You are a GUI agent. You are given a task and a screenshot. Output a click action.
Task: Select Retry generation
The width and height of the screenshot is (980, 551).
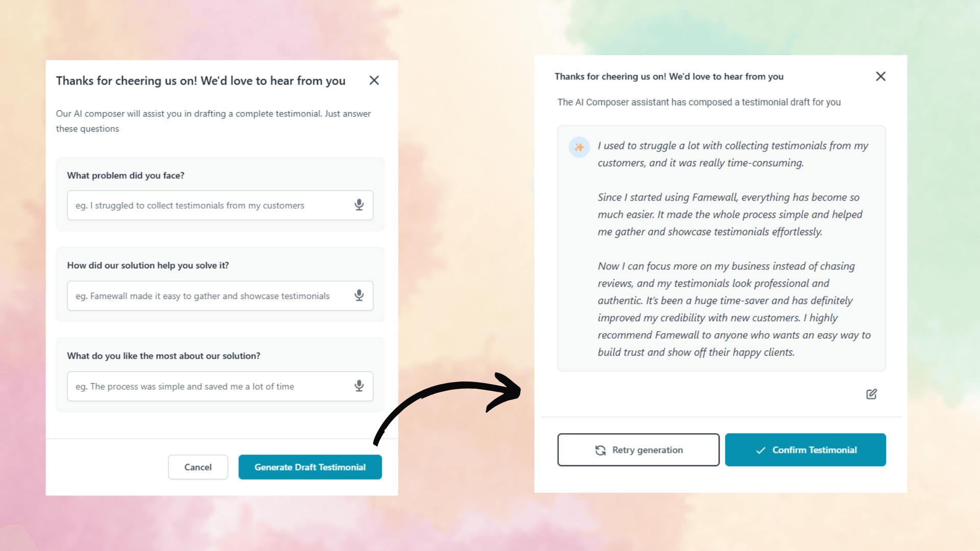[638, 449]
